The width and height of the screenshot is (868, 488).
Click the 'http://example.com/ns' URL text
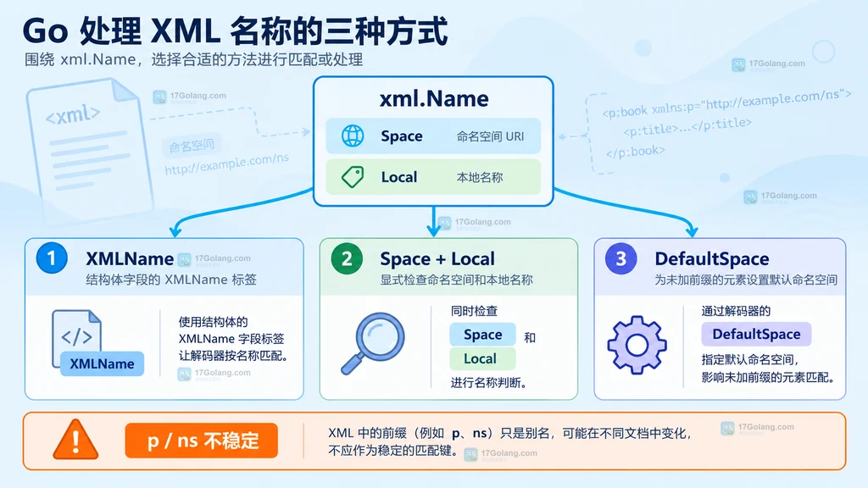pyautogui.click(x=227, y=164)
